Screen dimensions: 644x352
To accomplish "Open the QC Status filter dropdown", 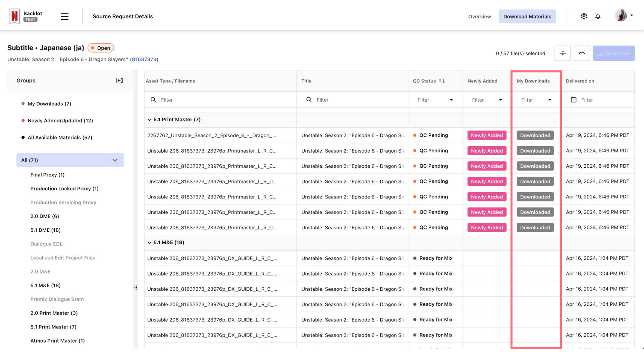I will click(435, 100).
